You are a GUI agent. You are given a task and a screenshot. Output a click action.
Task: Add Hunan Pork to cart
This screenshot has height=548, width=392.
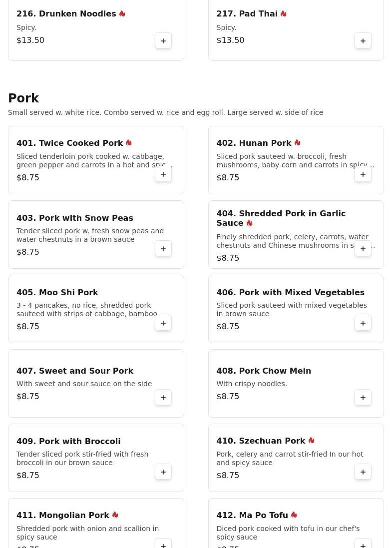(363, 174)
